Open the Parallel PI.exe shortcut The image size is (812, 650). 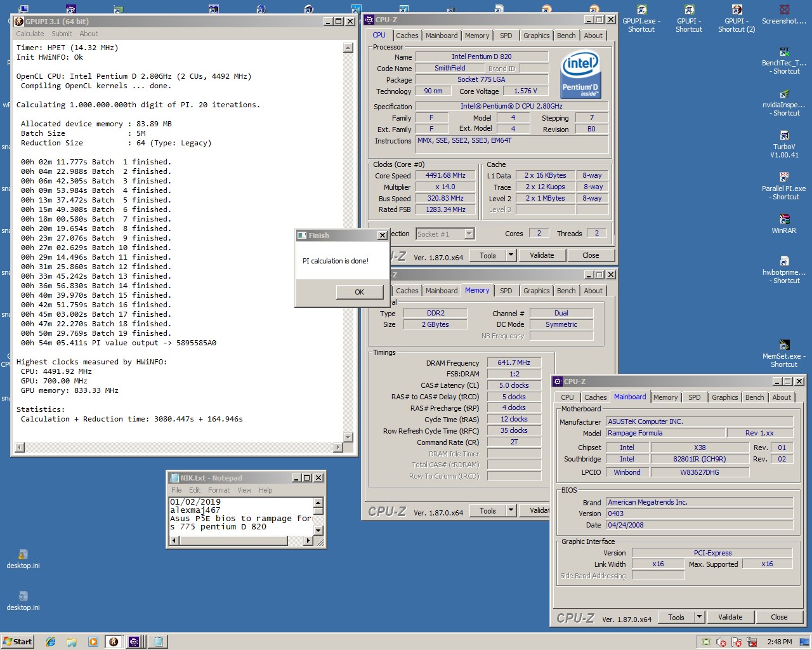tap(784, 186)
